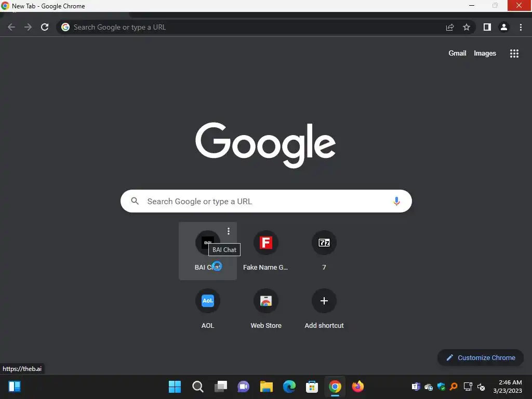Bookmark this tab with the star icon
Image resolution: width=532 pixels, height=399 pixels.
pos(467,27)
